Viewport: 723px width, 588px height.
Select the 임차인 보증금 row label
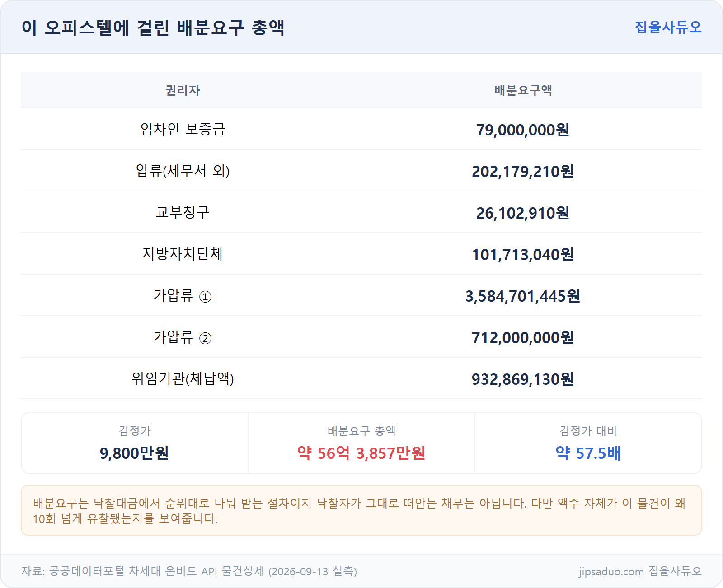point(183,130)
